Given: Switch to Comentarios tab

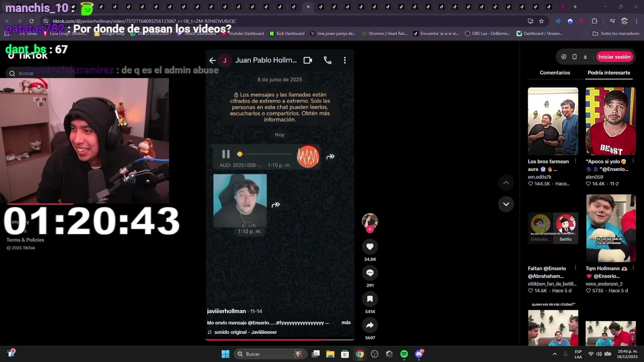Looking at the screenshot, I should [x=555, y=73].
